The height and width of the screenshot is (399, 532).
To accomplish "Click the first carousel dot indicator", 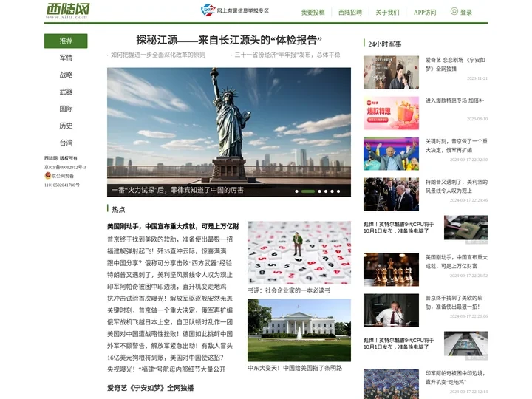I will pyautogui.click(x=296, y=191).
